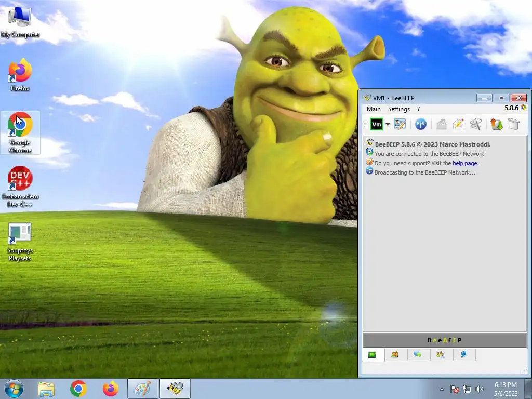The height and width of the screenshot is (399, 532).
Task: Open the Windows Start button
Action: (x=14, y=389)
